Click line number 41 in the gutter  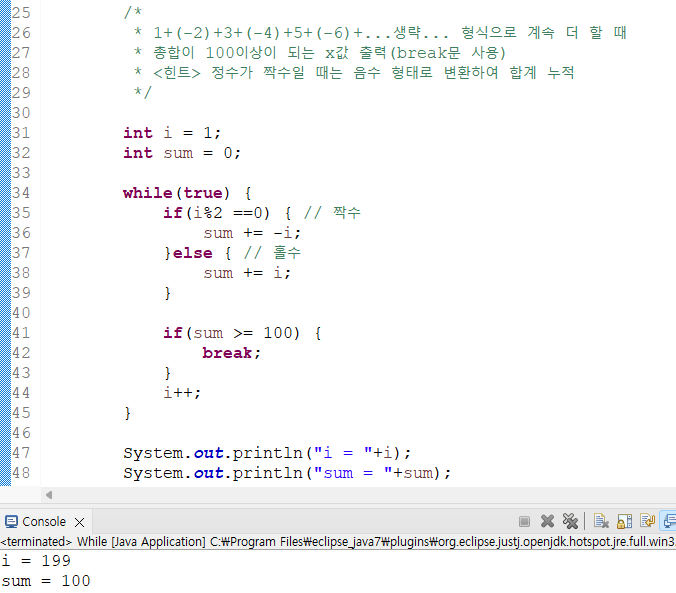(x=21, y=333)
